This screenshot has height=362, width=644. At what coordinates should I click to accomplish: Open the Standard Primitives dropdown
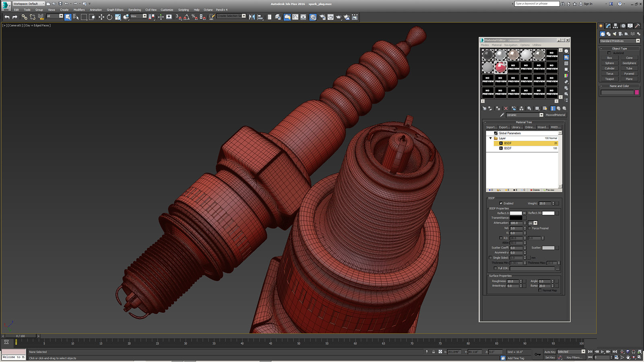(638, 41)
